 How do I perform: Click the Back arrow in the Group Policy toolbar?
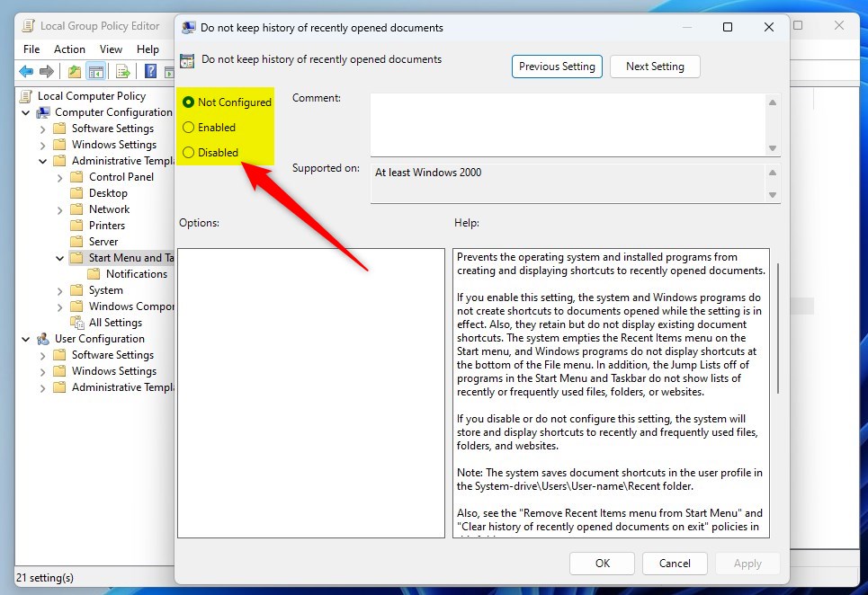pos(26,71)
